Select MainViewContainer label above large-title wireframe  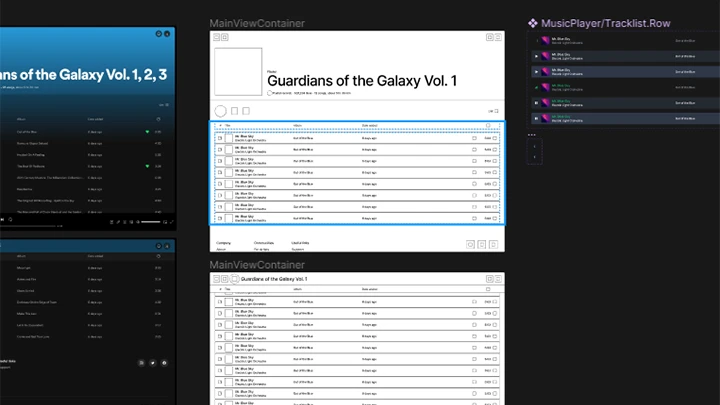point(257,23)
